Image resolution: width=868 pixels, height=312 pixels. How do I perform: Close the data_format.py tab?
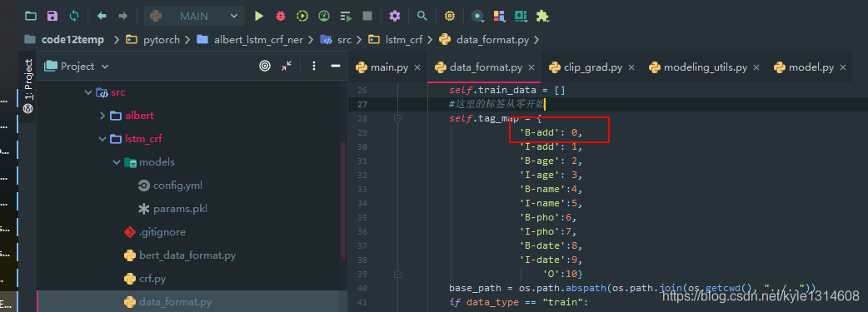coord(531,67)
